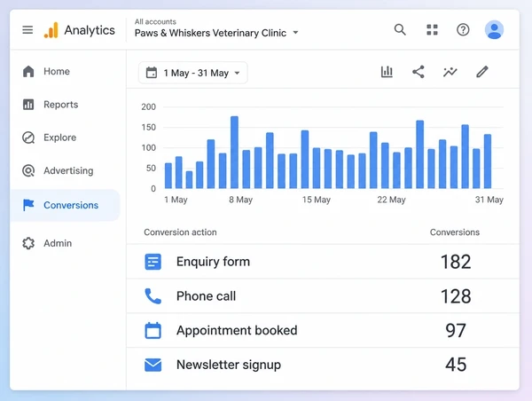Click the tallest bar near 8 May
The image size is (532, 401).
[x=234, y=152]
